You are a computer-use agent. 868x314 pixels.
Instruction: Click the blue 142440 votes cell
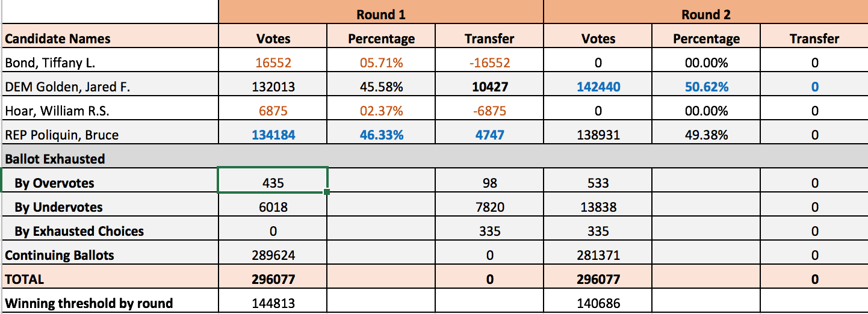(598, 85)
